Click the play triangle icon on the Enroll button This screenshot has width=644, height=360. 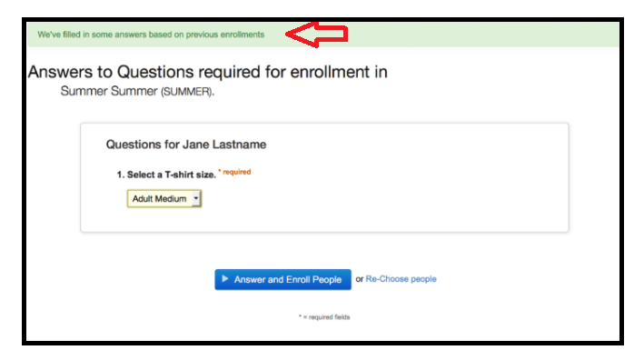click(225, 278)
